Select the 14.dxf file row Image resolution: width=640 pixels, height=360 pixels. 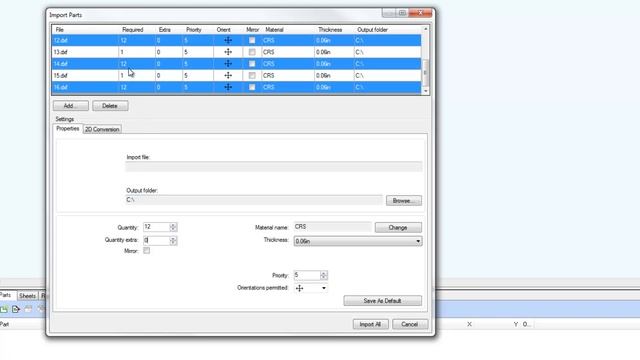[237, 64]
